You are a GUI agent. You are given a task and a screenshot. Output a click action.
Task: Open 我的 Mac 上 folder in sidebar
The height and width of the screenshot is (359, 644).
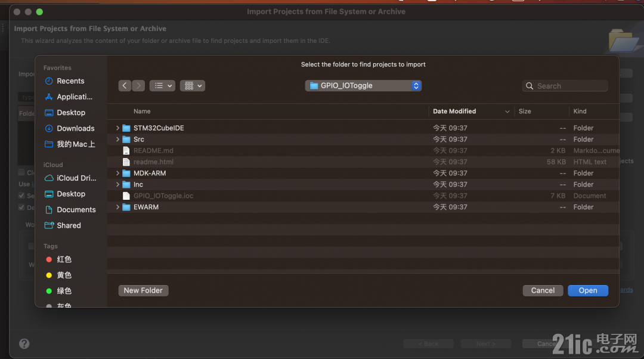point(76,144)
